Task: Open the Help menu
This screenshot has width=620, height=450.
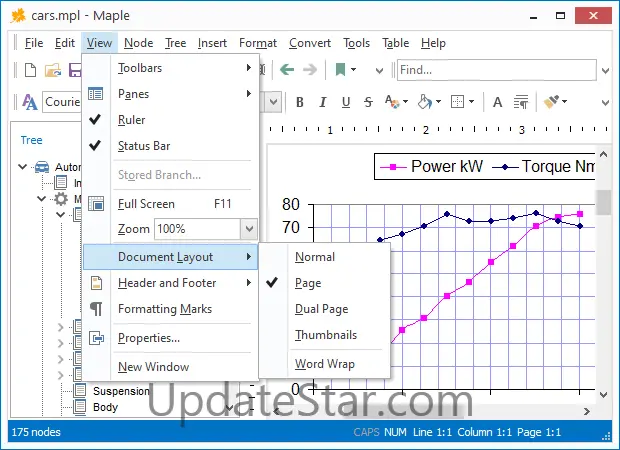Action: tap(433, 43)
